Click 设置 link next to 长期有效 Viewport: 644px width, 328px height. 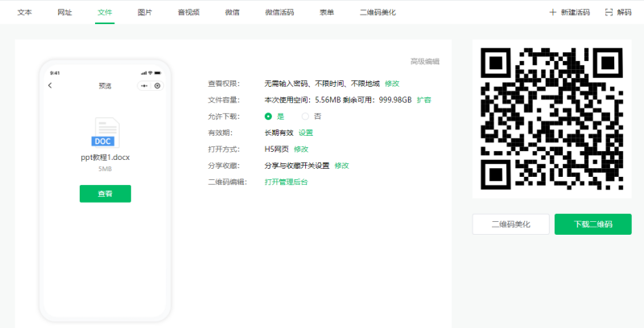[306, 133]
